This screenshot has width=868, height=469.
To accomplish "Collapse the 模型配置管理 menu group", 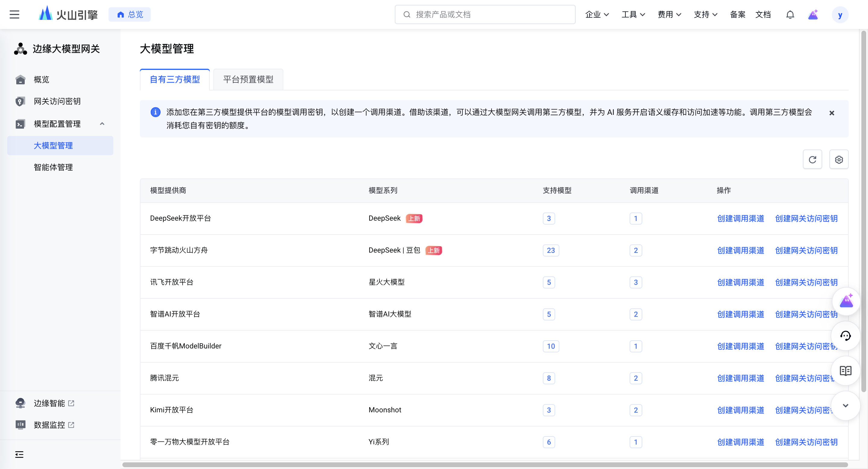I will pos(102,124).
